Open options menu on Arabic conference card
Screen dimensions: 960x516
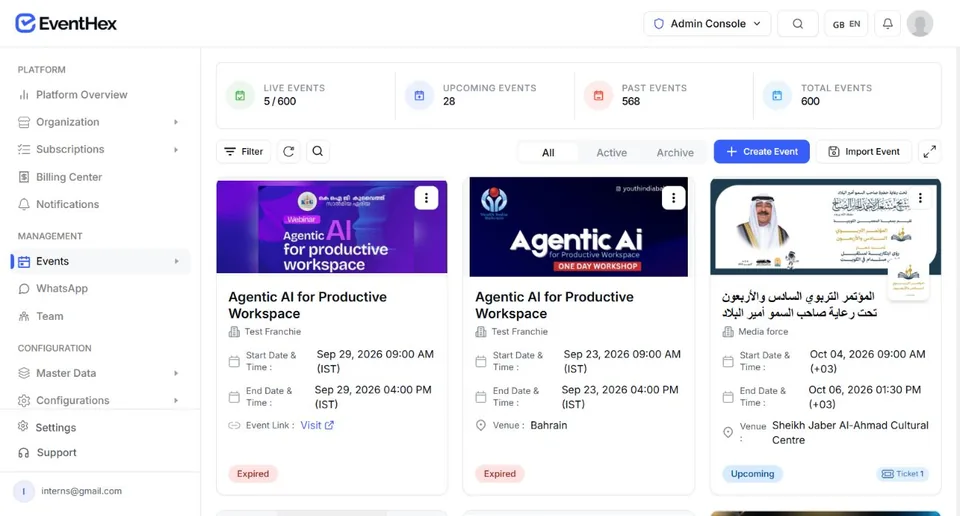[x=920, y=198]
